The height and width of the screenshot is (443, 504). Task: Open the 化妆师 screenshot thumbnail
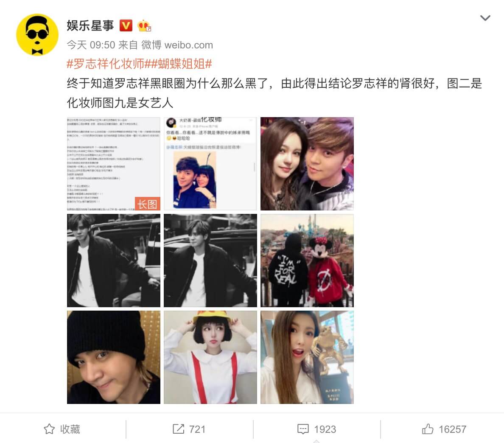point(210,164)
